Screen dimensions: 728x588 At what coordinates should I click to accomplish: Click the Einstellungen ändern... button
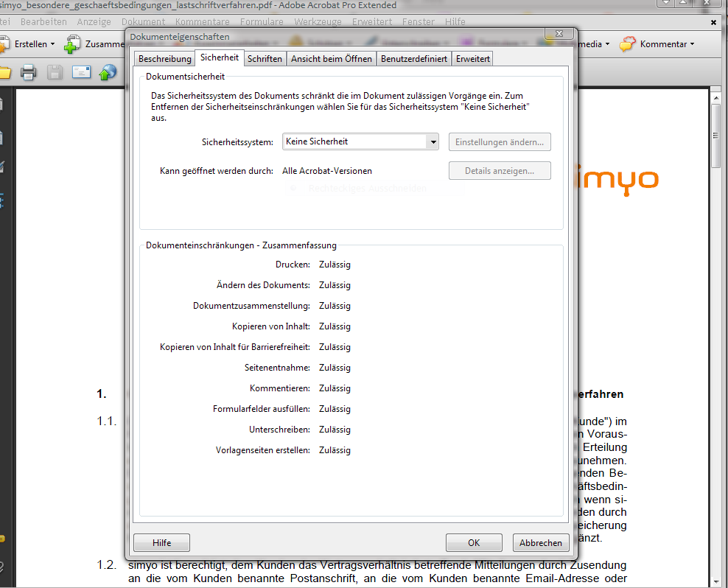pyautogui.click(x=500, y=142)
